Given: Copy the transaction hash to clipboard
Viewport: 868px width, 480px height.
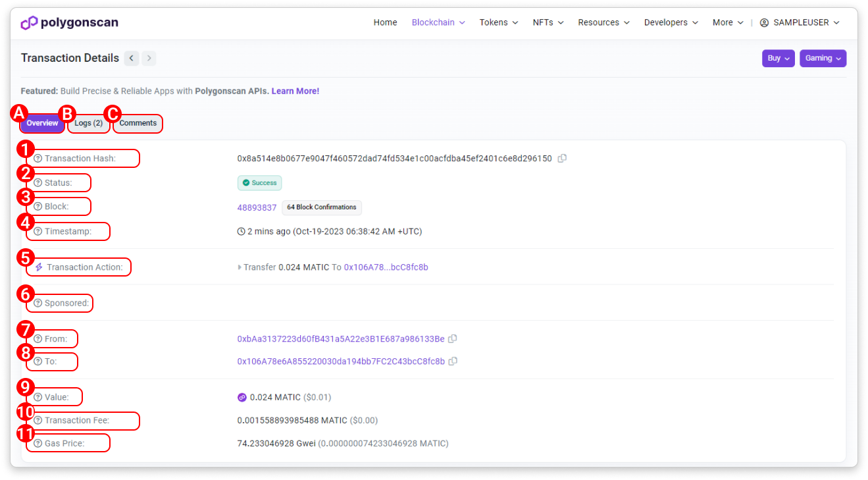Looking at the screenshot, I should pos(562,159).
